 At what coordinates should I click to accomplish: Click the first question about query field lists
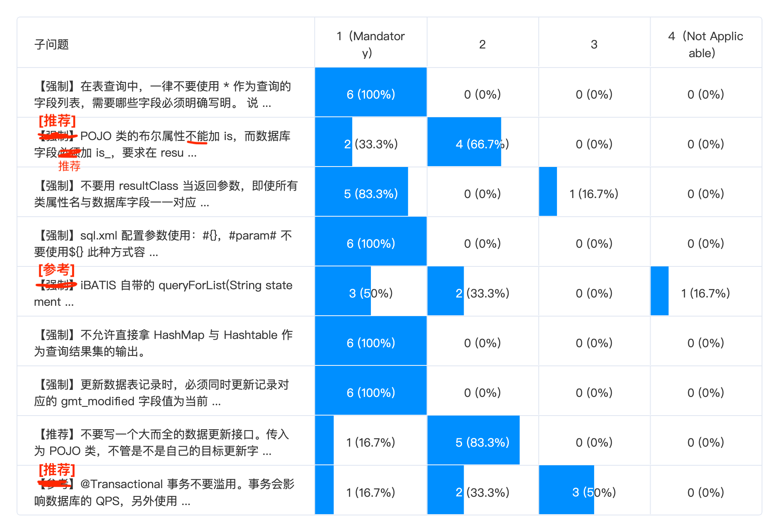click(163, 94)
